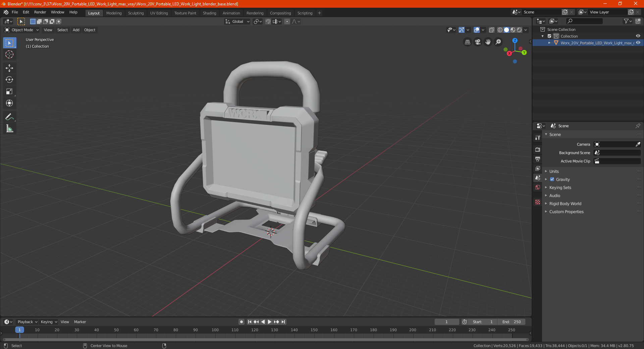Viewport: 644px width, 349px height.
Task: Toggle snapping magnet
Action: [268, 21]
